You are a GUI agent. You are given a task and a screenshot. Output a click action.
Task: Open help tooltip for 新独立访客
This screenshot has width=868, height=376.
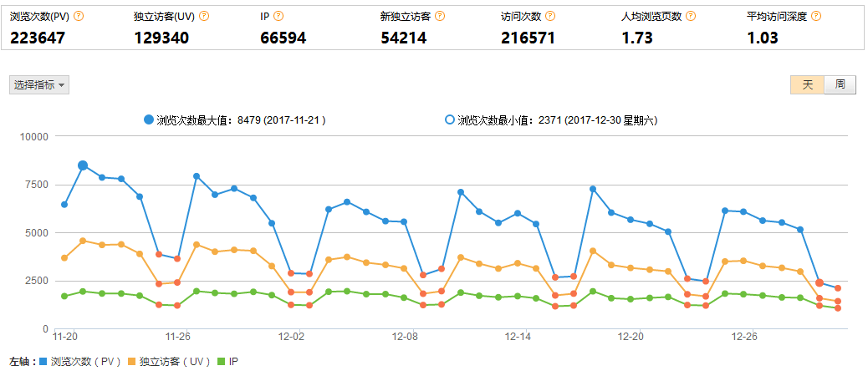point(440,16)
